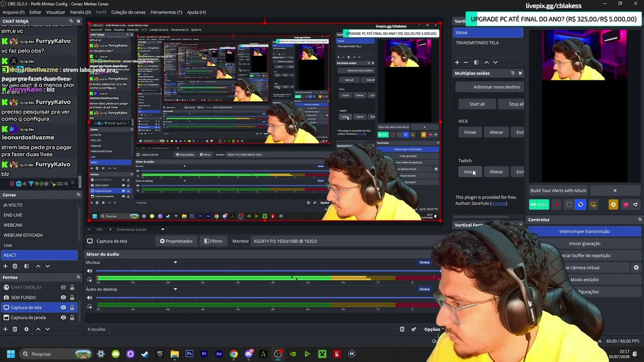Screen dimensions: 644x362
Task: Move source down in Fontes panel
Action: [x=47, y=329]
